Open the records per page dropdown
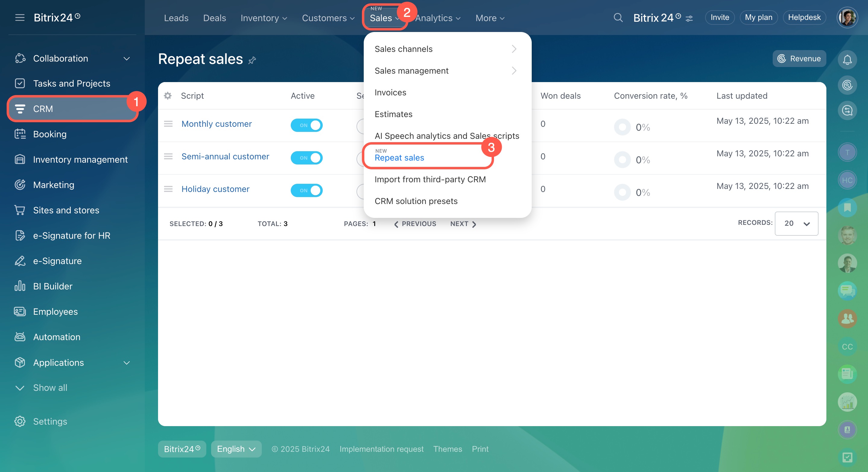Screen dimensions: 868x472 (x=796, y=224)
